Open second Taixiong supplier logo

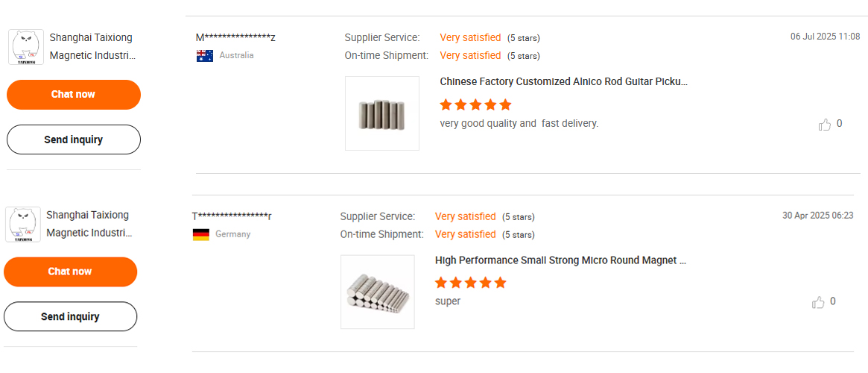tap(22, 225)
